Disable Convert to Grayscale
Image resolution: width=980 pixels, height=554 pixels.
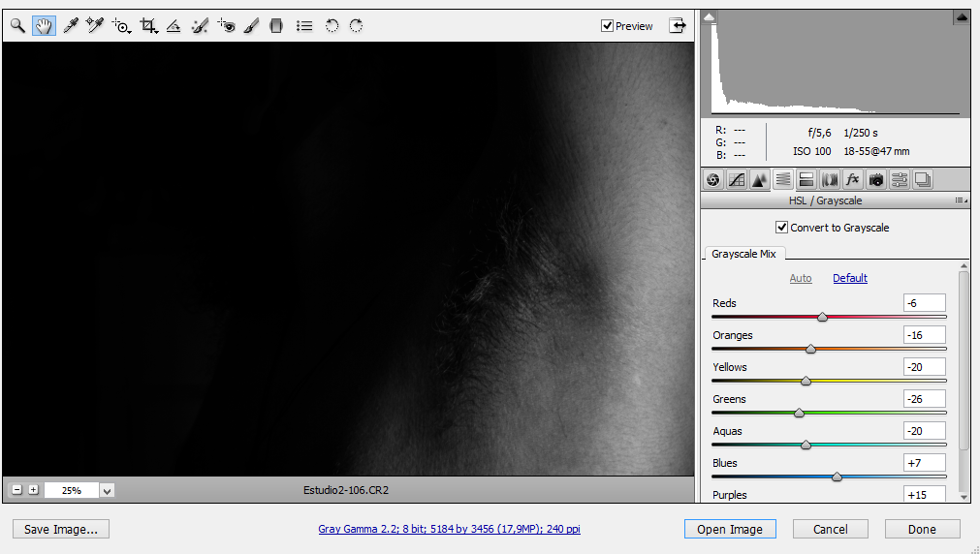point(782,228)
